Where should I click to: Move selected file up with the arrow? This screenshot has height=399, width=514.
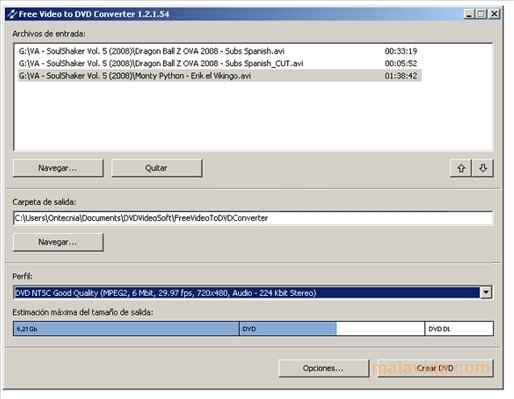tap(461, 168)
